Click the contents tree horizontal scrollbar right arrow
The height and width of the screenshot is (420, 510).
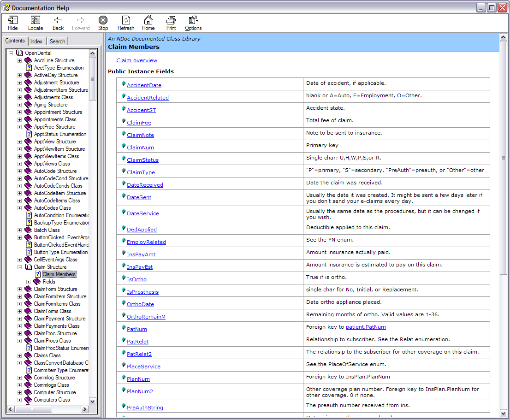(84, 409)
